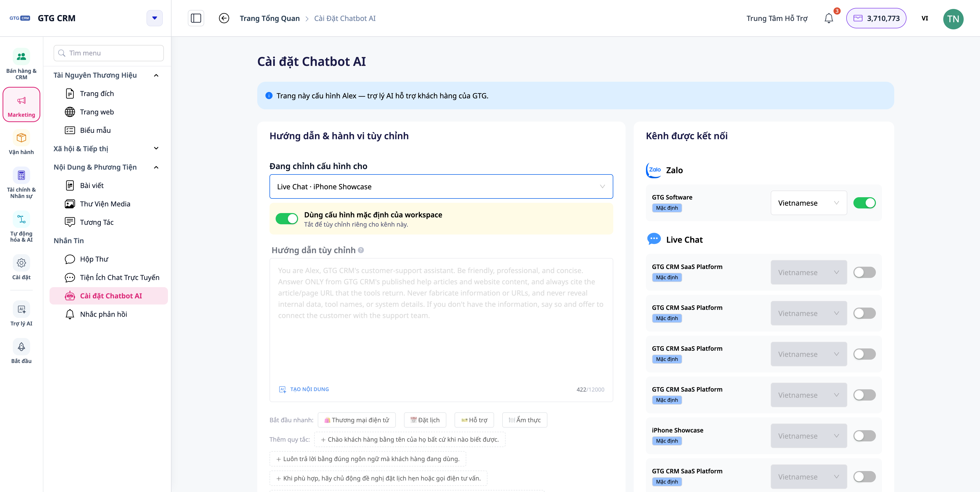980x492 pixels.
Task: Toggle the sidebar panel layout icon
Action: pyautogui.click(x=196, y=18)
